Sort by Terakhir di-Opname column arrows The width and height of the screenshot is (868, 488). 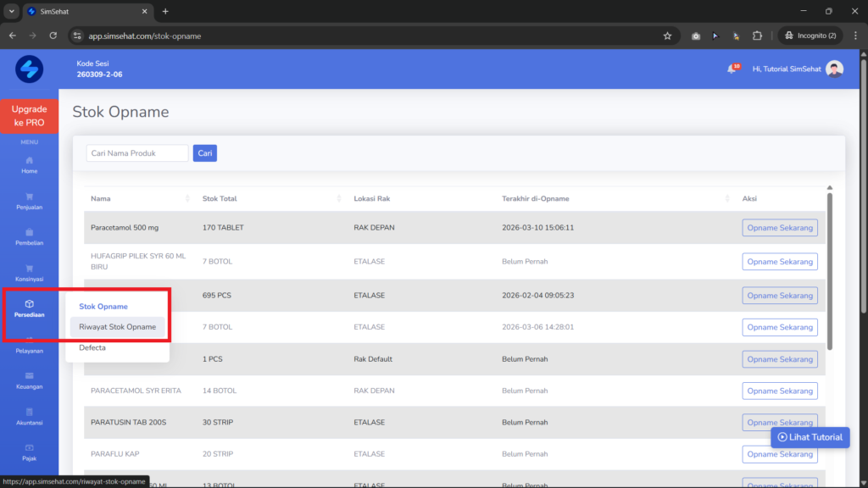point(726,198)
